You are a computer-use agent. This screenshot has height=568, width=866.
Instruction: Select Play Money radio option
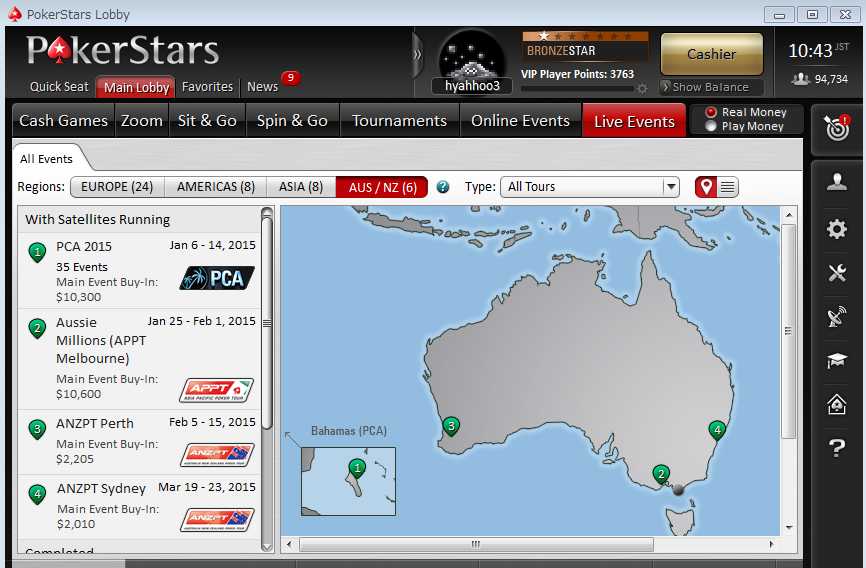[711, 127]
